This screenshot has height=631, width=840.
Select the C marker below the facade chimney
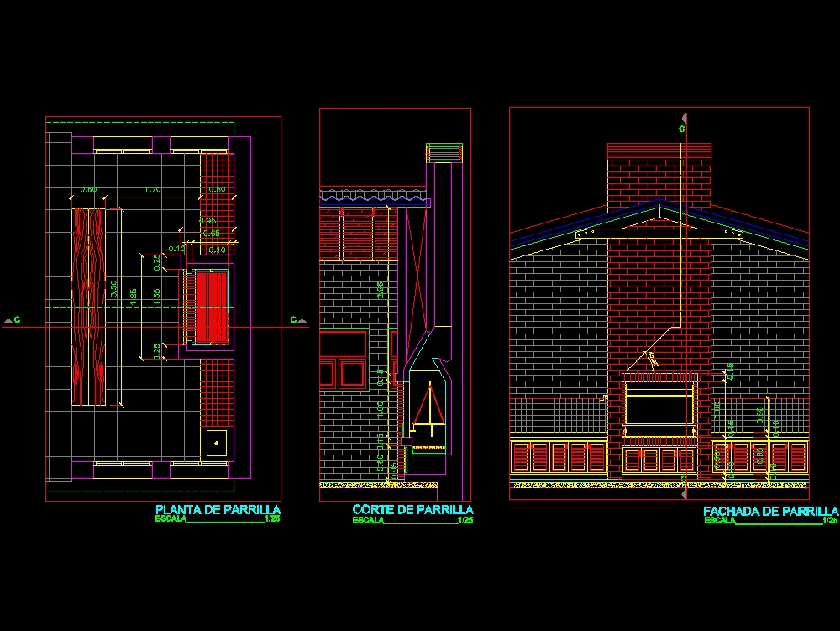pos(682,478)
